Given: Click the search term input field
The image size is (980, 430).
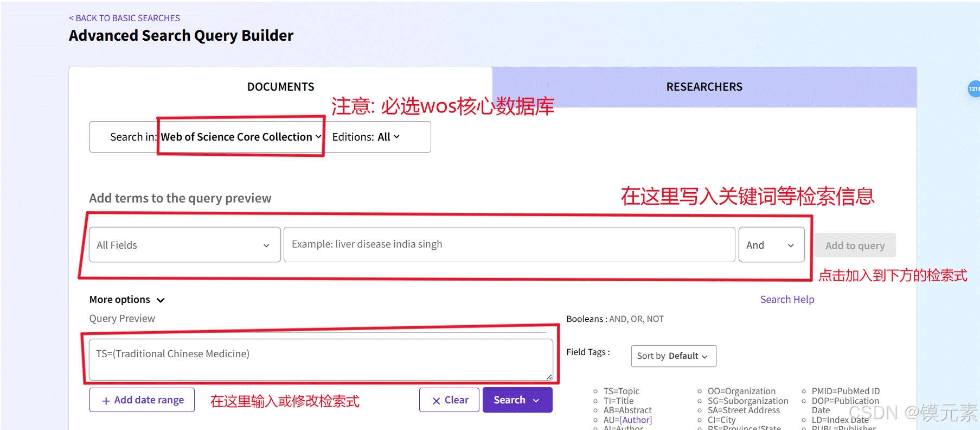Looking at the screenshot, I should click(509, 244).
